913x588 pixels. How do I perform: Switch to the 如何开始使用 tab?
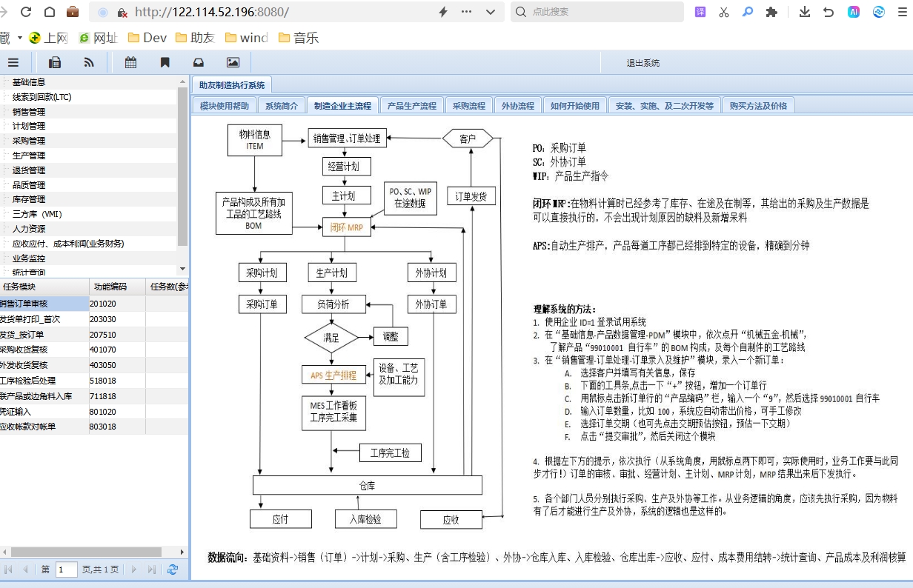click(575, 106)
